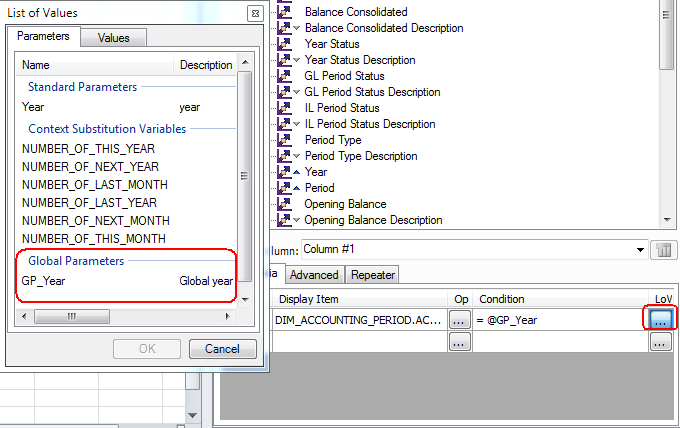
Task: Open Op selector for DIM_ACCOUNTING_PERIOD row
Action: click(x=460, y=320)
